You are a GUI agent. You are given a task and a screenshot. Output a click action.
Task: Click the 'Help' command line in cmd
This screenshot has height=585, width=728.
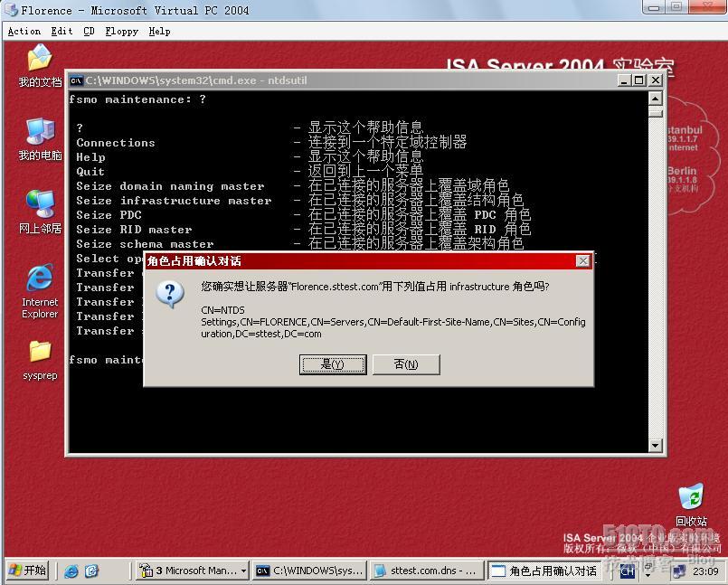click(90, 157)
